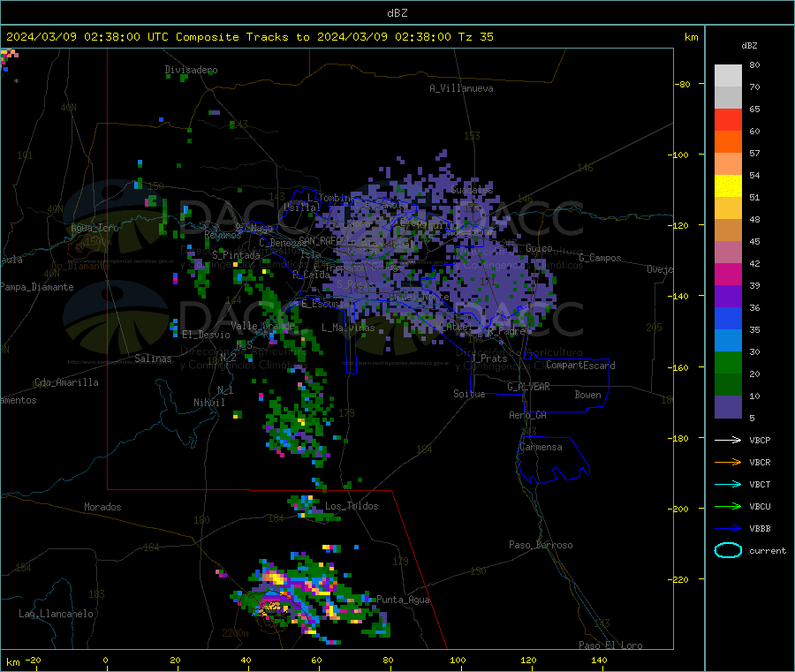The height and width of the screenshot is (672, 795).
Task: Click the VBCT legend label
Action: [x=760, y=484]
